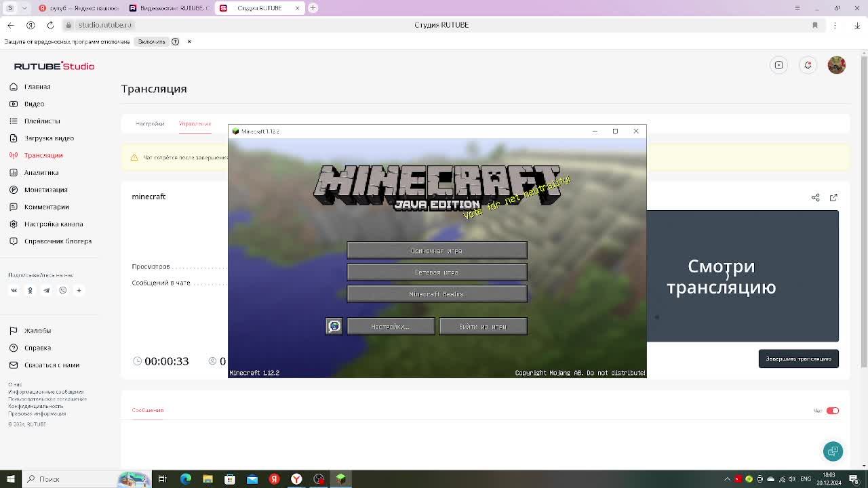Screen dimensions: 868x488
Task: Open Жалобы in the sidebar
Action: tap(31, 331)
